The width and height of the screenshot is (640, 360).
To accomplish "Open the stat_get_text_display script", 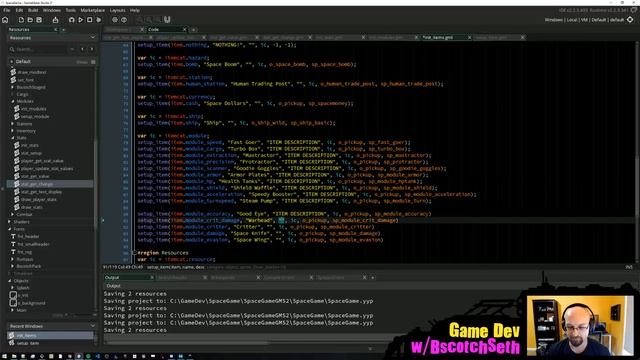I will click(41, 192).
